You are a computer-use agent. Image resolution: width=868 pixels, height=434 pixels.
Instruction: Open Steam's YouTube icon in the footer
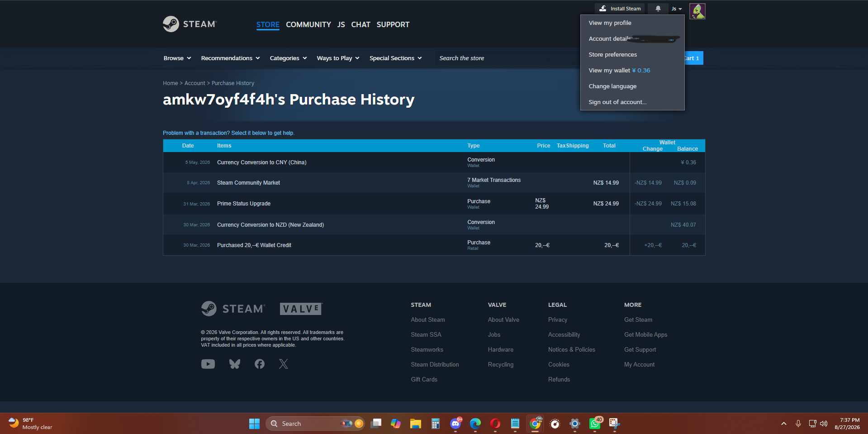click(x=208, y=364)
